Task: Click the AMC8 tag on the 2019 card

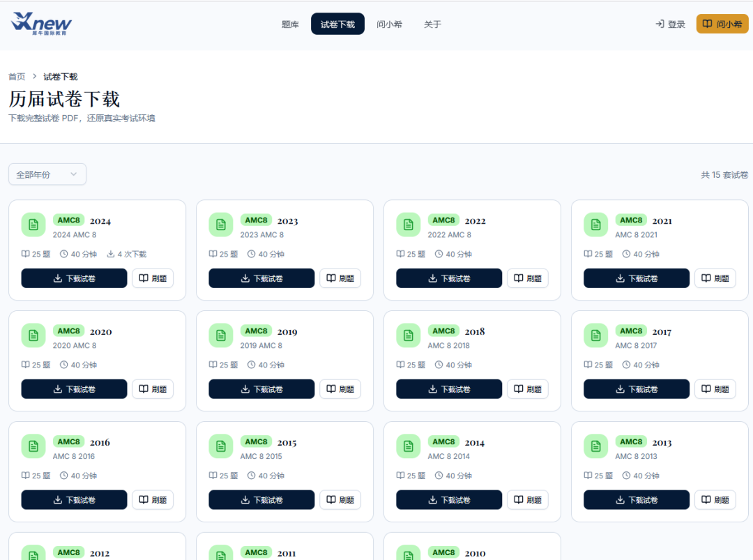Action: tap(256, 331)
